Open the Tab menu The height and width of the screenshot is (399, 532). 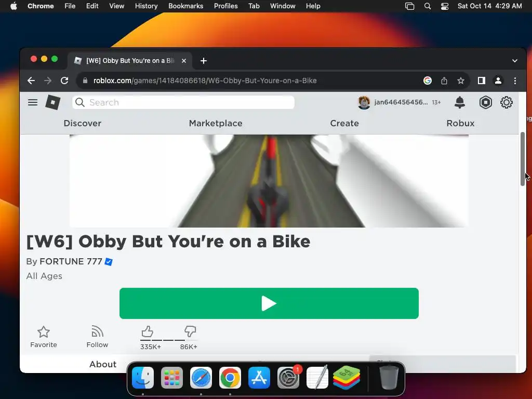tap(254, 6)
